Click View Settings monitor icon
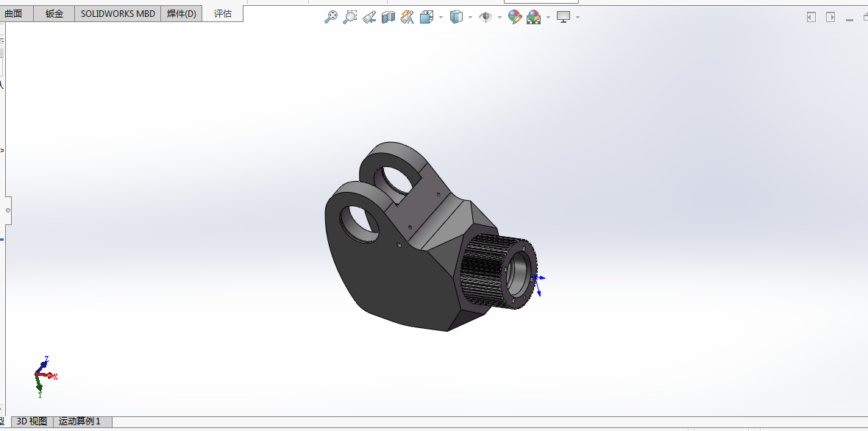Image resolution: width=868 pixels, height=431 pixels. point(563,17)
